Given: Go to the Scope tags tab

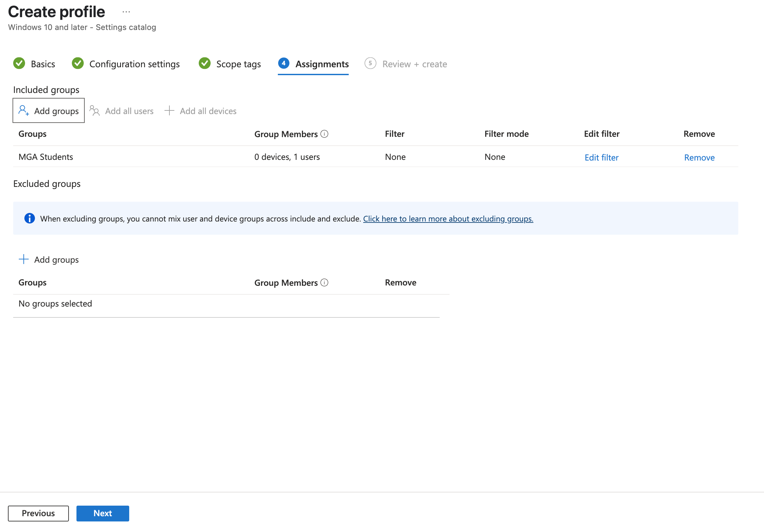Looking at the screenshot, I should tap(238, 64).
